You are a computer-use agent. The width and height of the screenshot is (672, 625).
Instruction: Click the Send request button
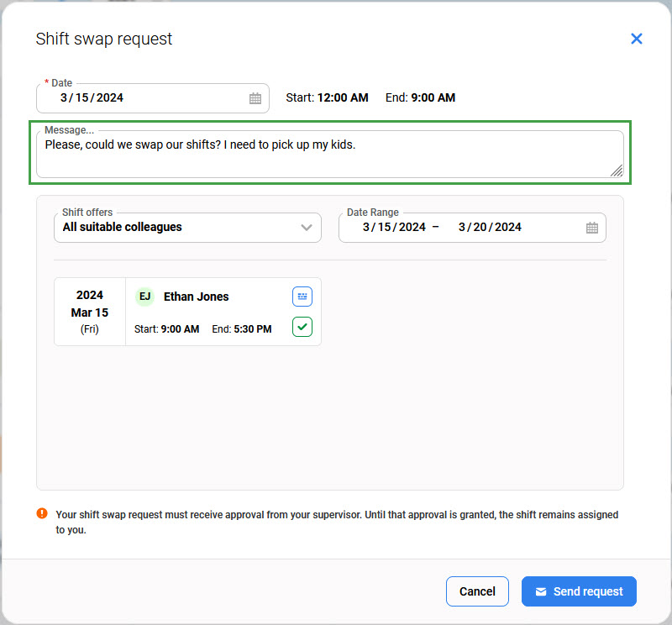579,591
